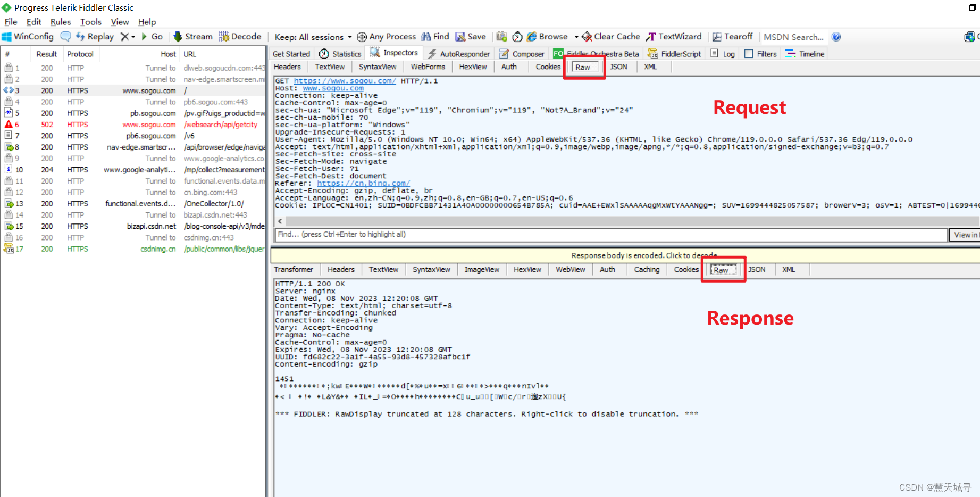Select session 10 google-analytics row
Viewport: 980px width, 497px height.
click(133, 170)
